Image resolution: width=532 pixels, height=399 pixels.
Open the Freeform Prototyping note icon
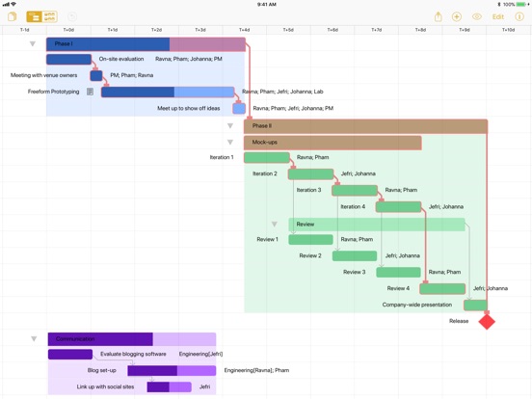[x=90, y=92]
